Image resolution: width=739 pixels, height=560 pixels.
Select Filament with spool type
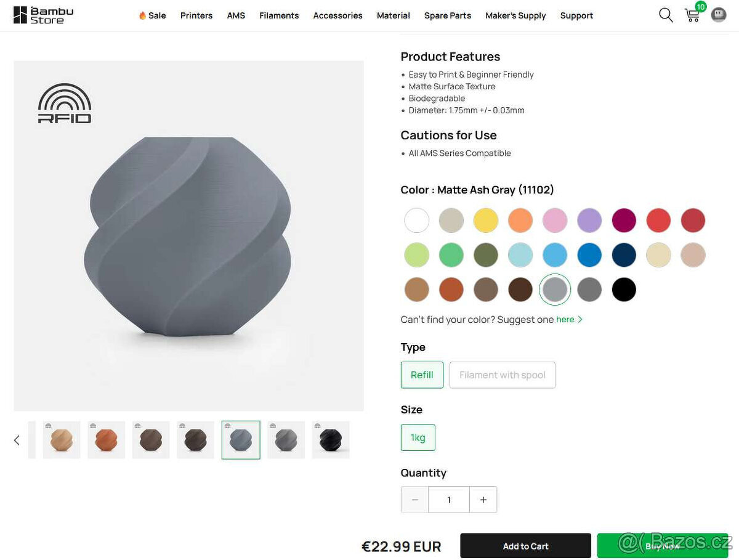coord(503,375)
